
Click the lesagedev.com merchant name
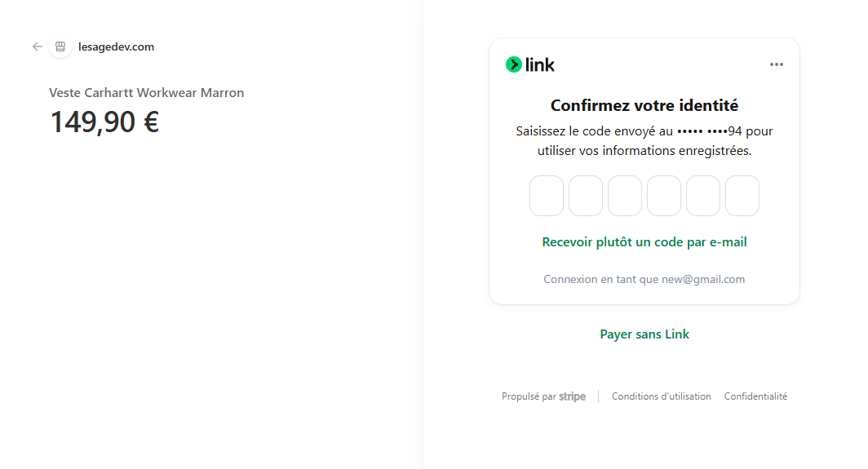click(116, 46)
